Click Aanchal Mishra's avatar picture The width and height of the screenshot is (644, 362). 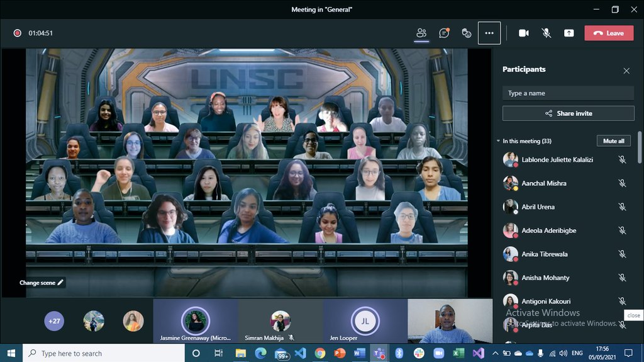click(511, 183)
